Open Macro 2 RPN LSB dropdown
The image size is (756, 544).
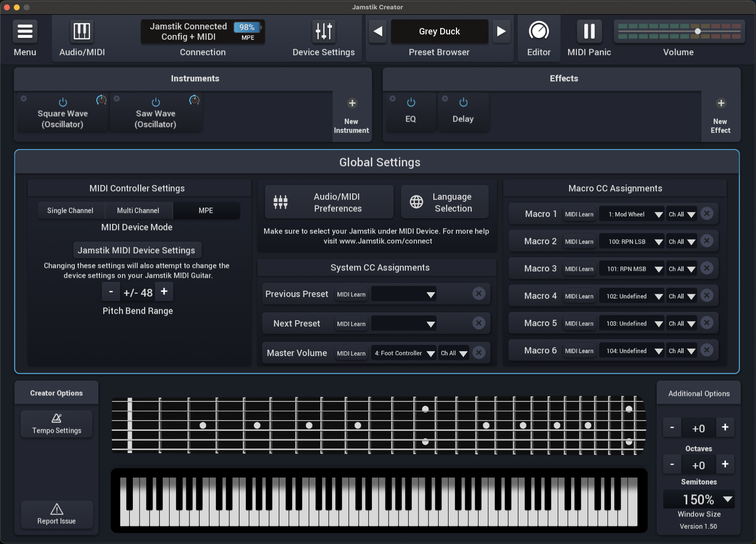632,242
